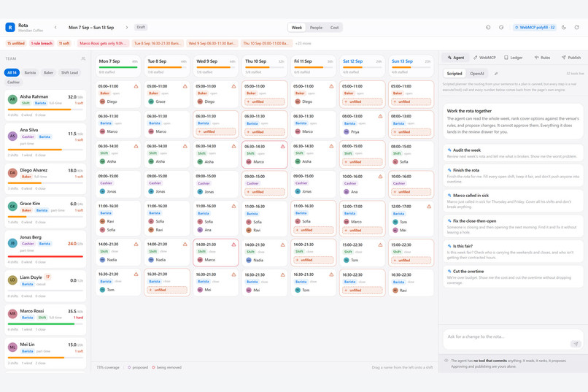Filter team by Shift Lead chip

tap(69, 73)
